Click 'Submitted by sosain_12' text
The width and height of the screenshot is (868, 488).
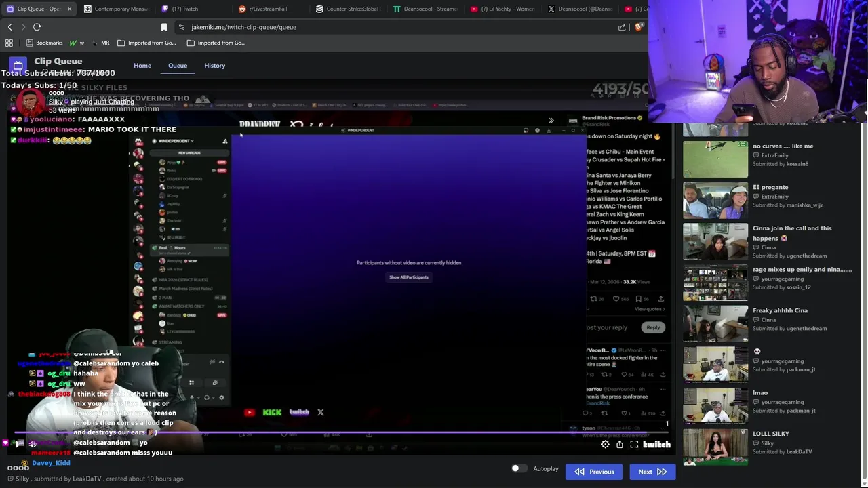(781, 287)
